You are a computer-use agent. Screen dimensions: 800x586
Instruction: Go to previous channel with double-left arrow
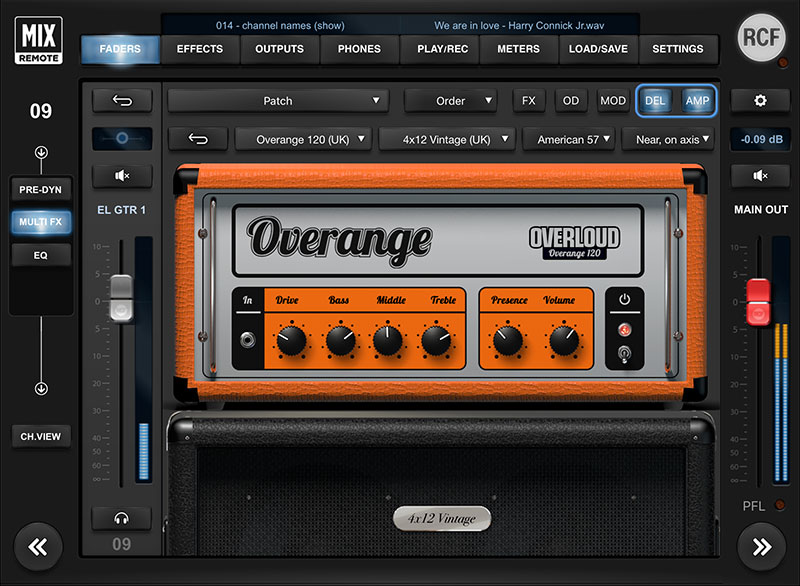pyautogui.click(x=38, y=546)
